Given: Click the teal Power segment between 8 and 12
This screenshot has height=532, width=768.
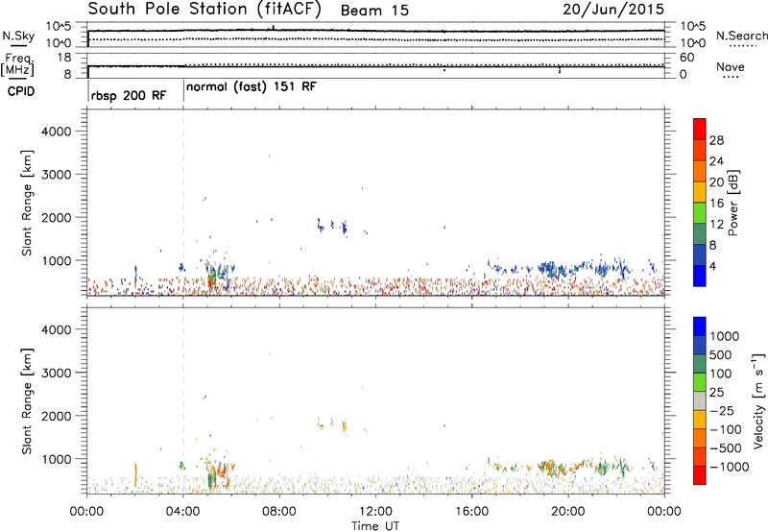Looking at the screenshot, I should pyautogui.click(x=700, y=233).
